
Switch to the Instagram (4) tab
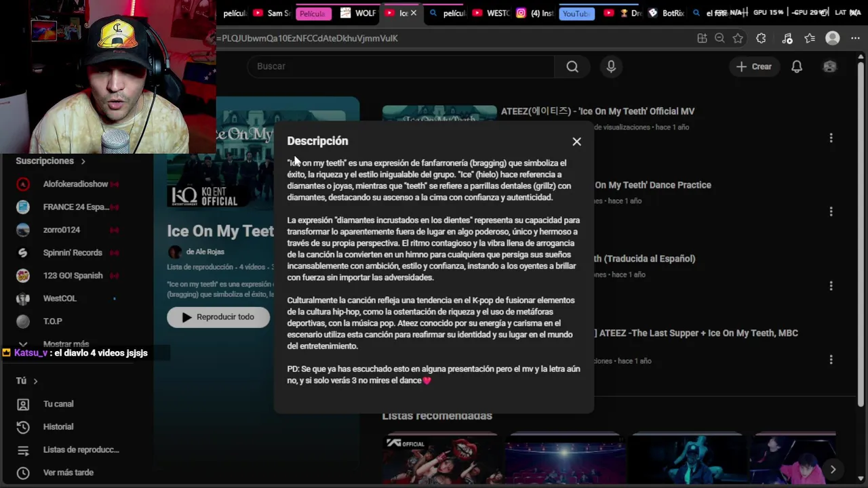coord(535,13)
